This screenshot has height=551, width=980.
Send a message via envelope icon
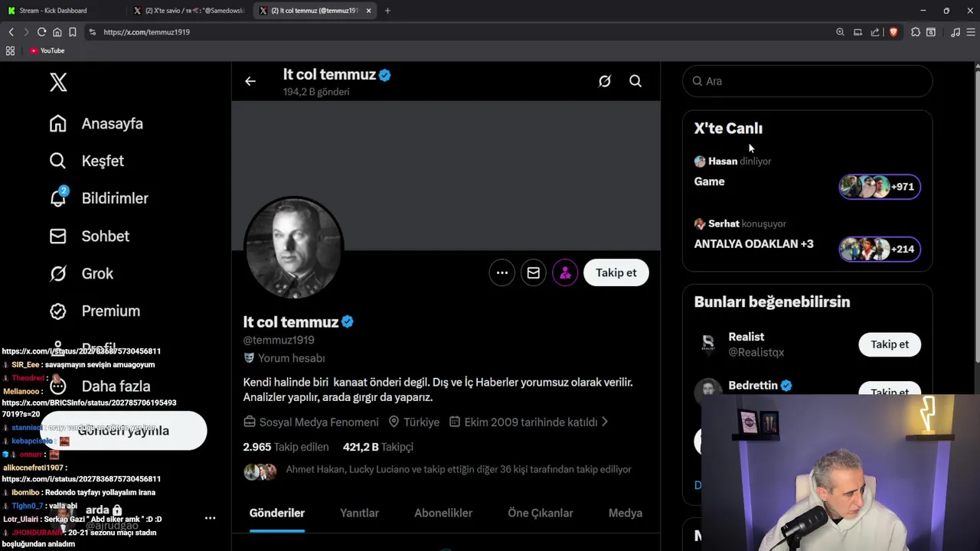(534, 272)
